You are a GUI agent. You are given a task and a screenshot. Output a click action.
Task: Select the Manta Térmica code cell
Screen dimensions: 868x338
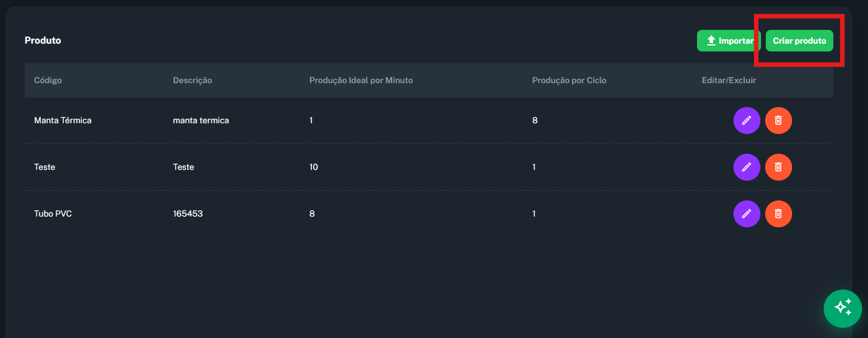click(x=63, y=120)
